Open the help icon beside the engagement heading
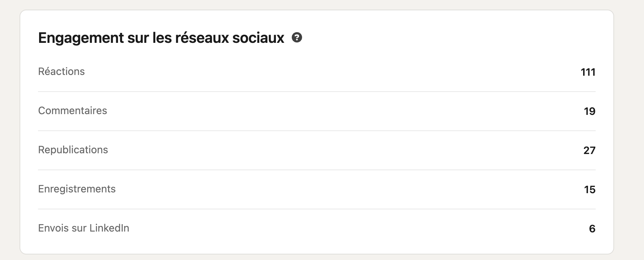Viewport: 644px width, 260px height. [x=297, y=38]
